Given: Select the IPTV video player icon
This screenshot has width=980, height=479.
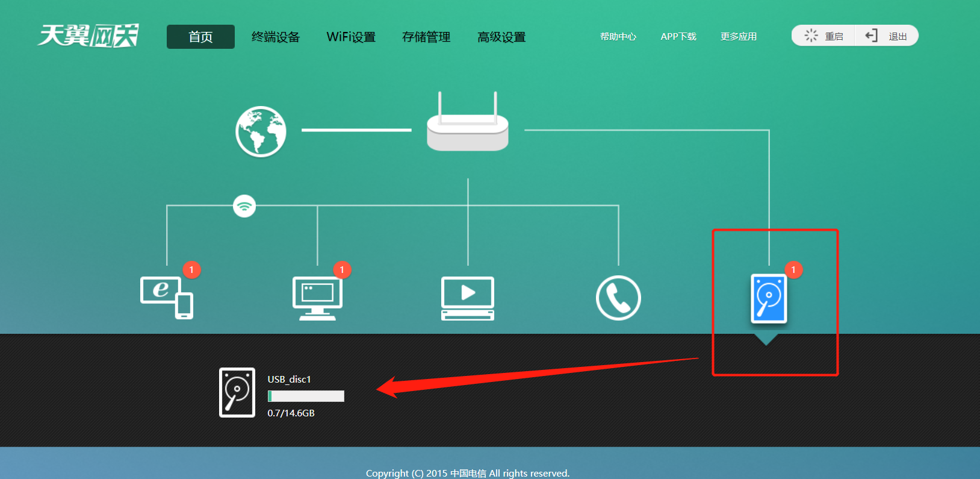Looking at the screenshot, I should tap(468, 298).
